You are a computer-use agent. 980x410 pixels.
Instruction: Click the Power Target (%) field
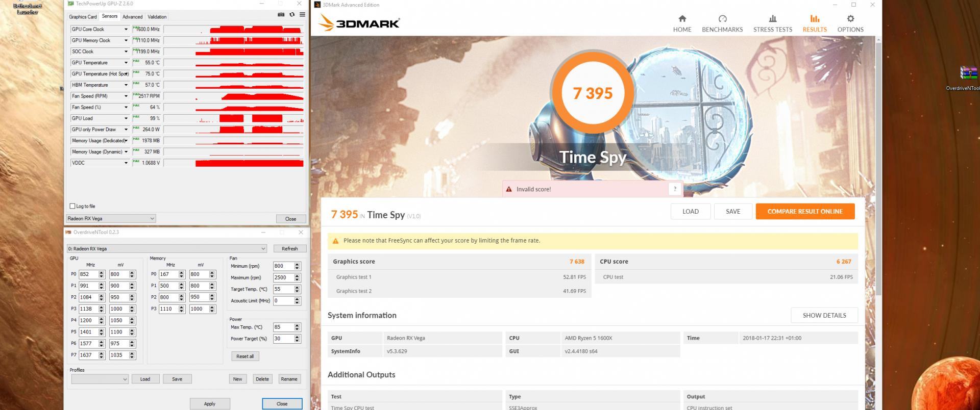283,339
